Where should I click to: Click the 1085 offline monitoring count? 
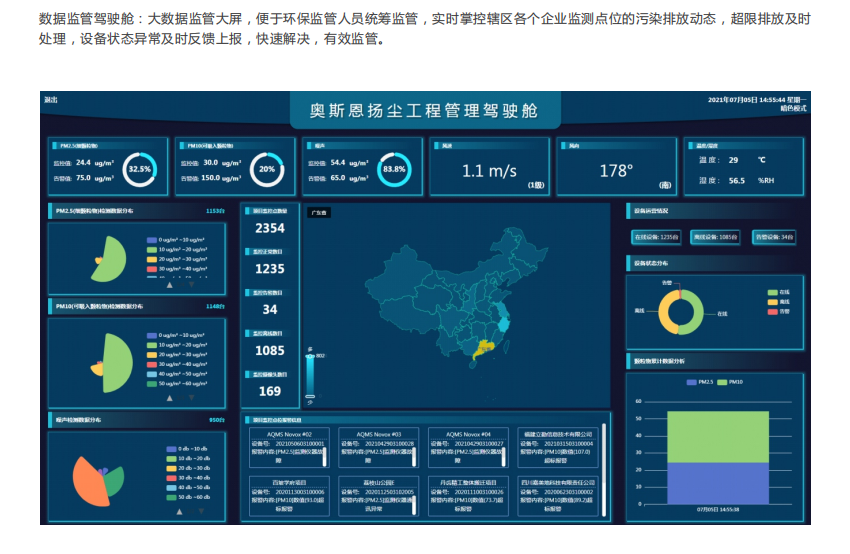(270, 351)
